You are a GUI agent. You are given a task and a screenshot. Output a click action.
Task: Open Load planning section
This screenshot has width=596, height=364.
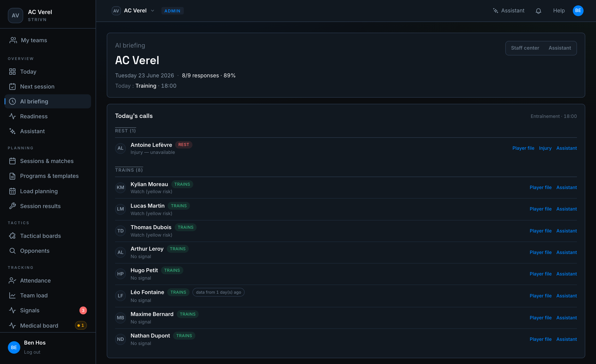[x=48, y=191]
